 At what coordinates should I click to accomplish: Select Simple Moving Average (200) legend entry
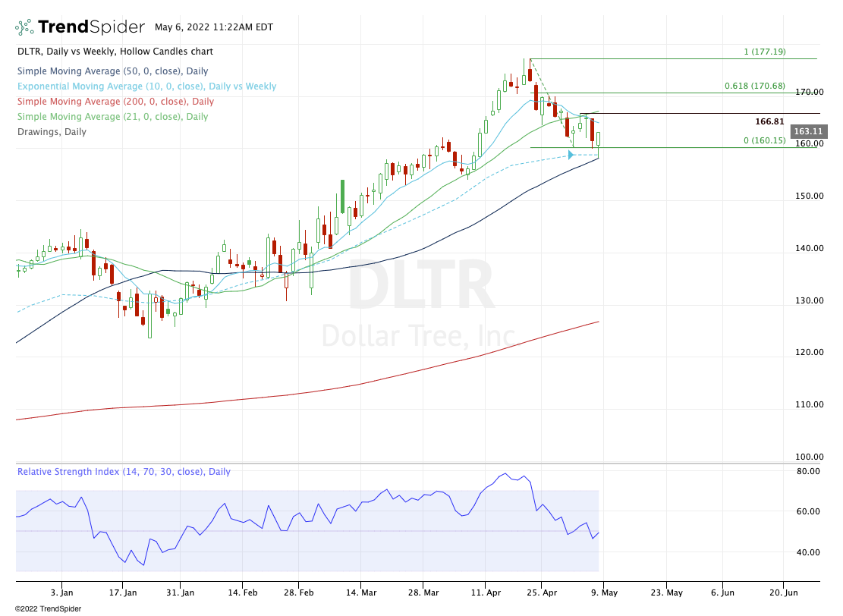point(115,101)
